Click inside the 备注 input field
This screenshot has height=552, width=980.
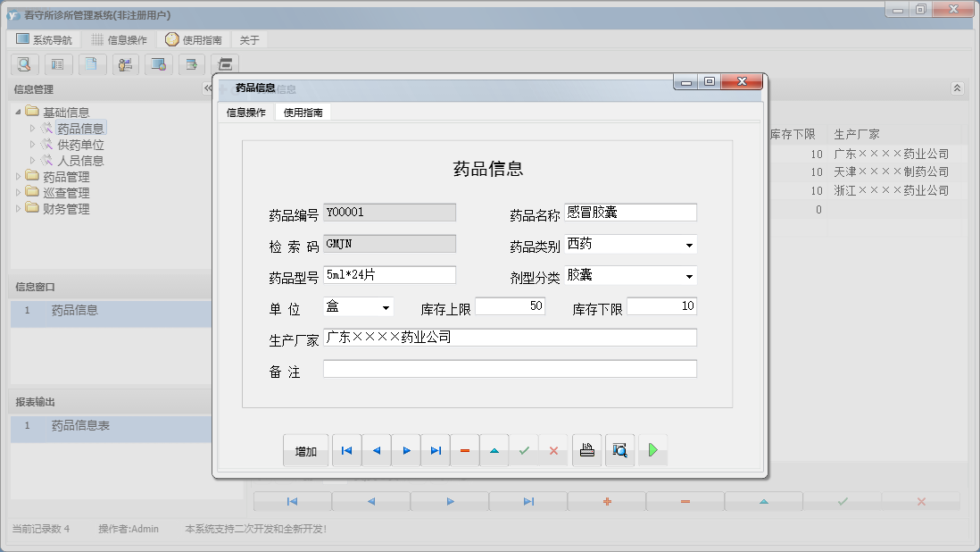point(509,368)
